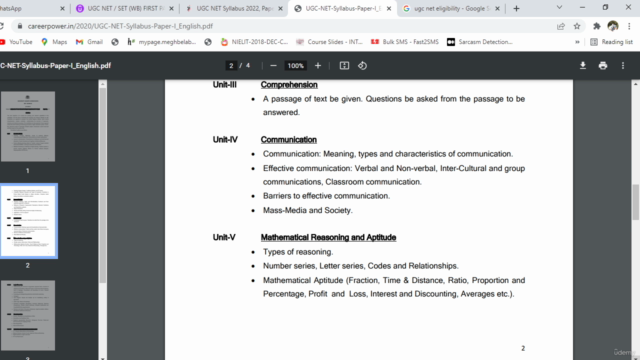Click the Mathematical Reasoning and Aptitude heading
Viewport: 640px width, 360px height.
[x=329, y=238]
